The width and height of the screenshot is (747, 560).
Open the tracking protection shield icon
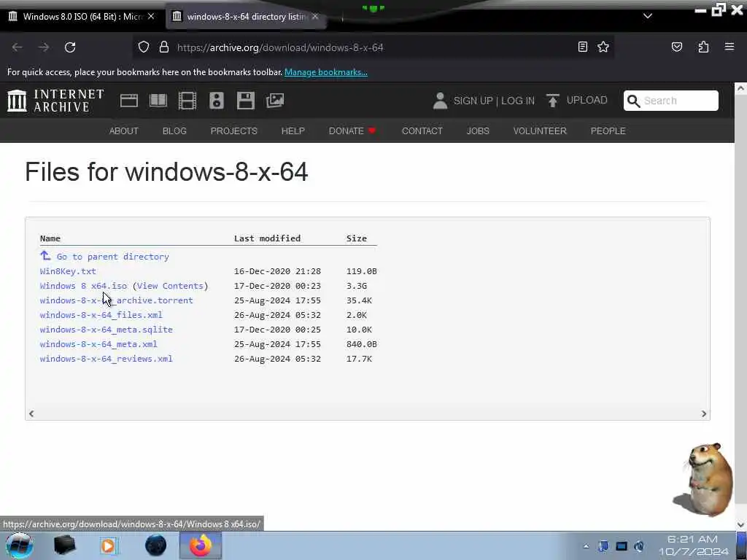(144, 47)
